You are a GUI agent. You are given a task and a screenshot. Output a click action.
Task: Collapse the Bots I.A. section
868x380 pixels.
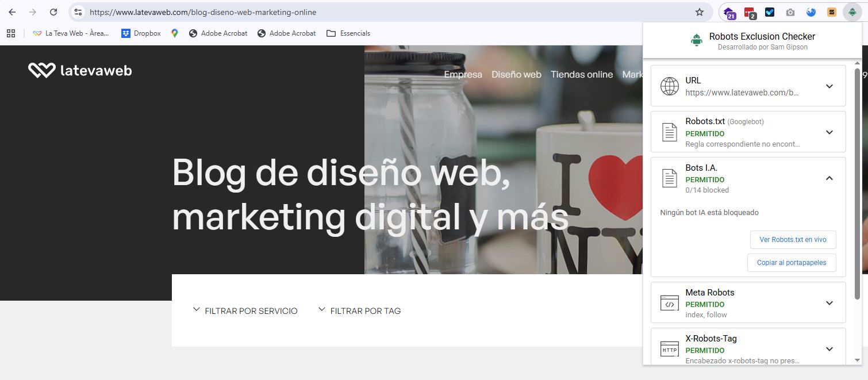(x=829, y=178)
